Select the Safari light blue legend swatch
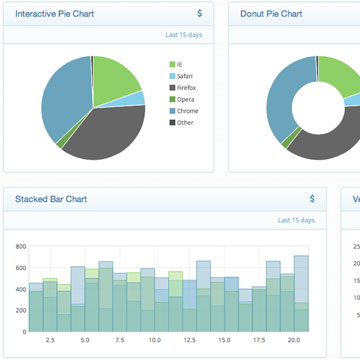Screen dimensions: 360x360 [172, 76]
